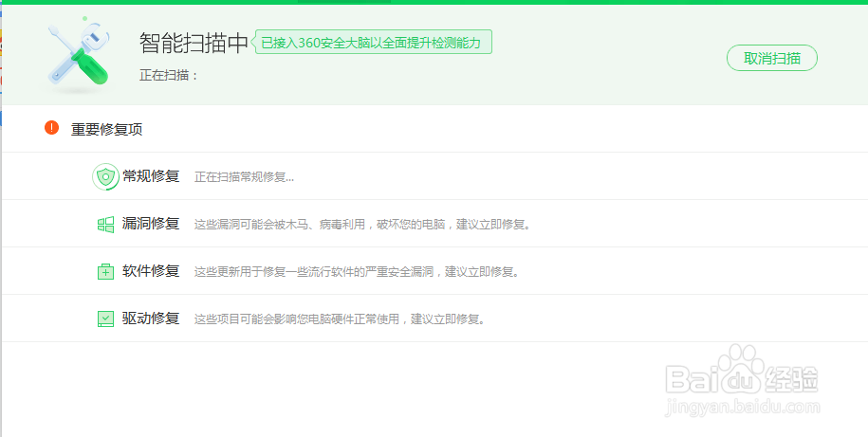868x437 pixels.
Task: Click the green scan progress bar at top
Action: (x=434, y=2)
